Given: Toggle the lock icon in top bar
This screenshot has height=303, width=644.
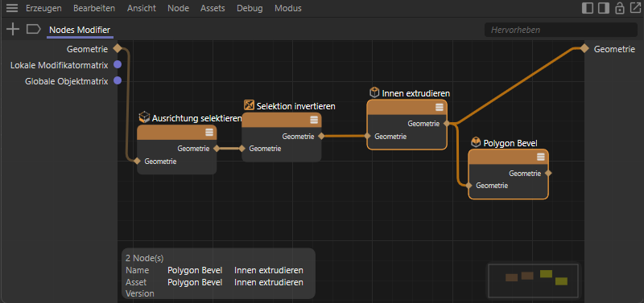Looking at the screenshot, I should [619, 8].
